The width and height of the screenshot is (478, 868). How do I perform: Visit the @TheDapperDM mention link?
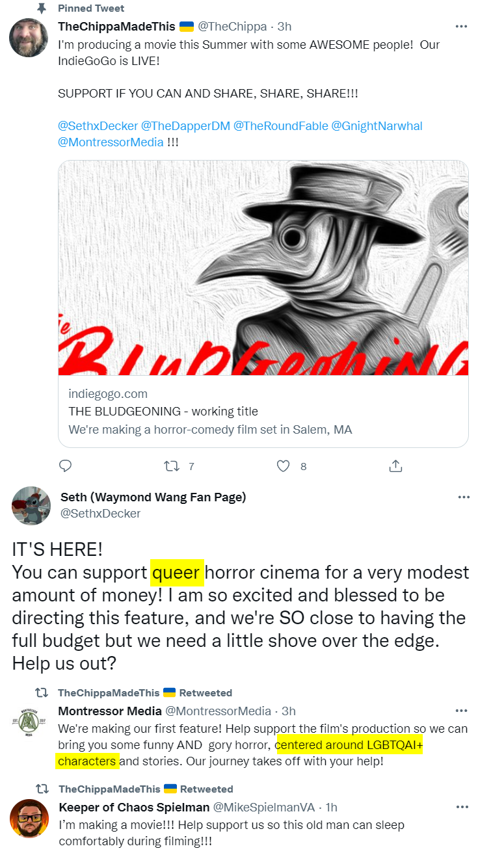(186, 126)
